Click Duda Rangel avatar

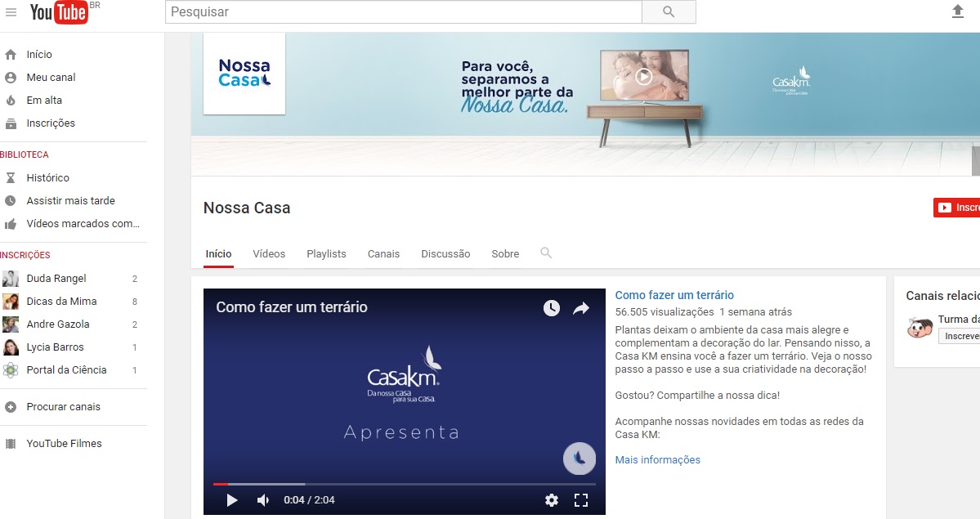[11, 278]
